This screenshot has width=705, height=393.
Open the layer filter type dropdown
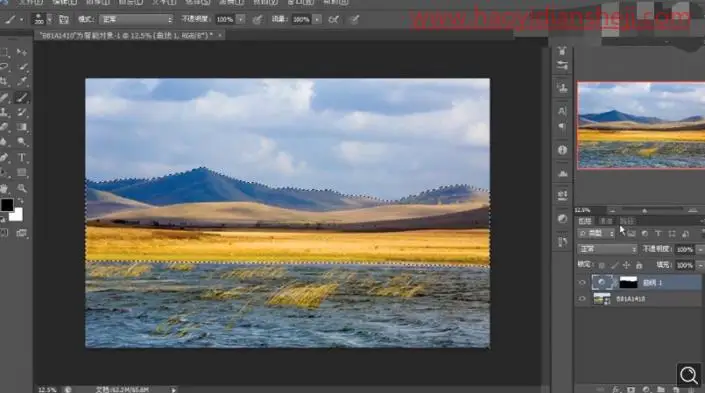(x=596, y=234)
